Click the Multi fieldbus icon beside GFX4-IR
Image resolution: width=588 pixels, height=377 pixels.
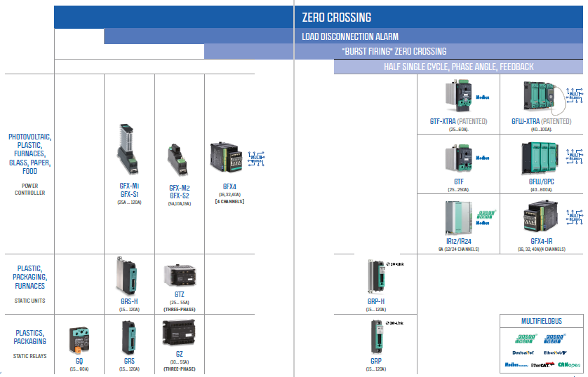[x=575, y=217]
